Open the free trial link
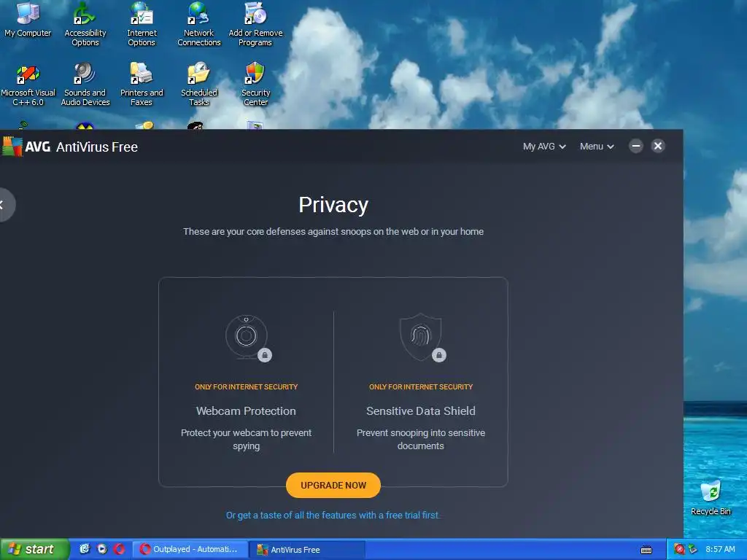 pyautogui.click(x=333, y=516)
